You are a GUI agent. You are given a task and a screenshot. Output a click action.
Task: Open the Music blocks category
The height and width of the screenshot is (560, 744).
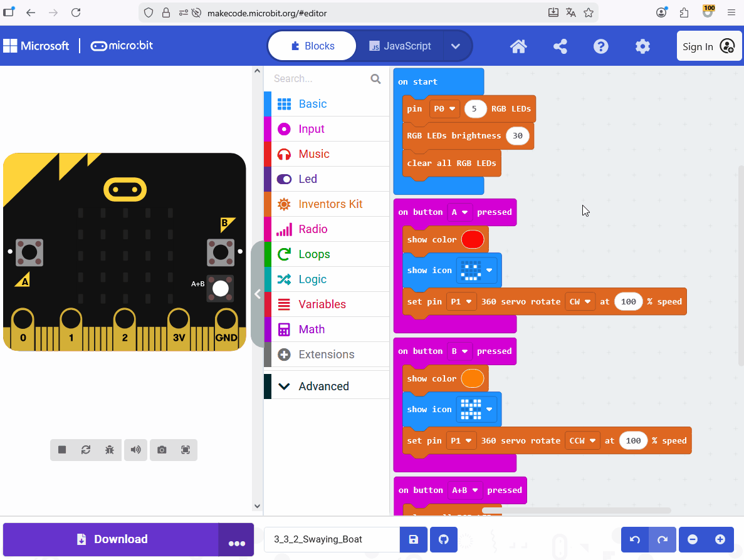(327, 154)
